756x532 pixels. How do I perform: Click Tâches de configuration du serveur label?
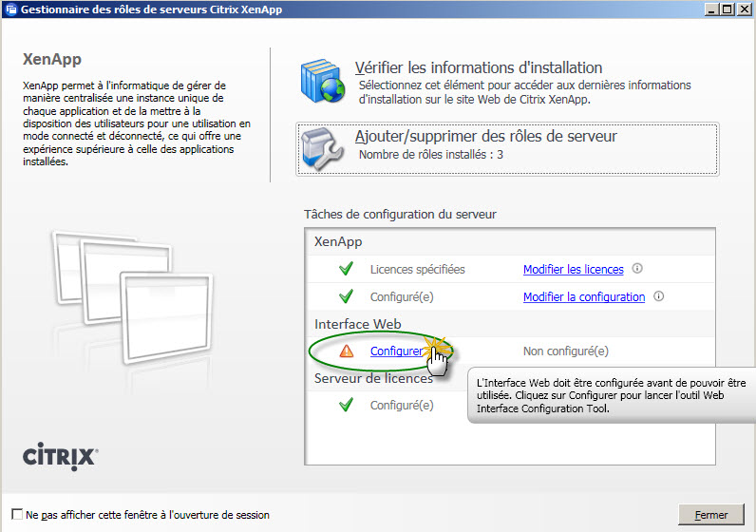400,214
